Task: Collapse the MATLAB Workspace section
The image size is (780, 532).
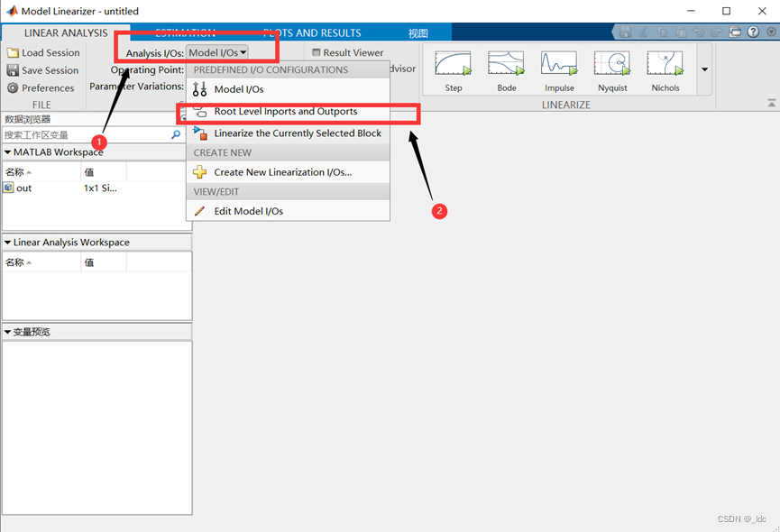Action: (7, 152)
